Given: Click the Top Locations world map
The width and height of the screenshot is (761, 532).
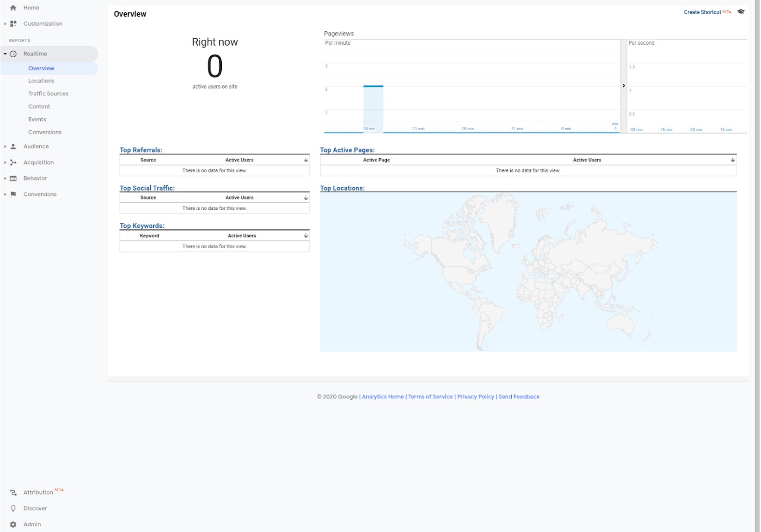Looking at the screenshot, I should coord(528,272).
